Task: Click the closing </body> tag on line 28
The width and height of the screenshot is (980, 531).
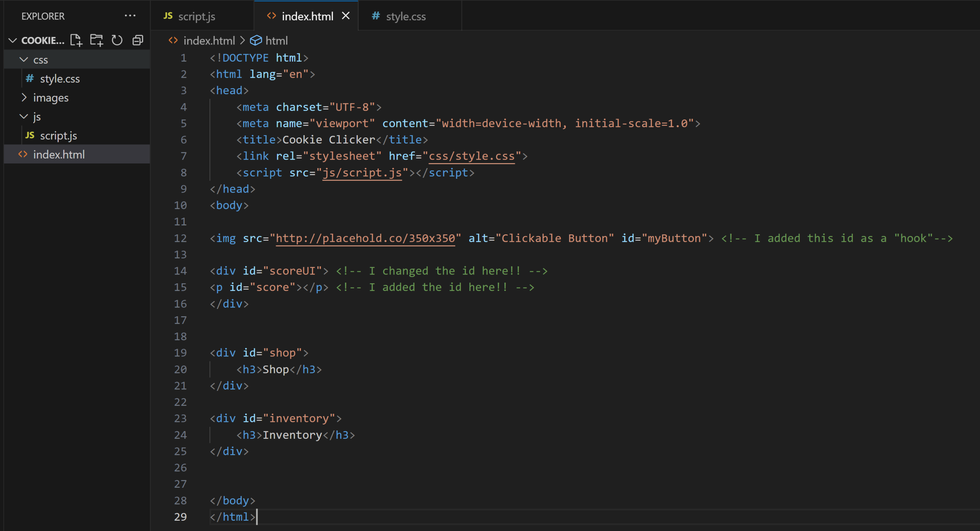Action: [232, 500]
